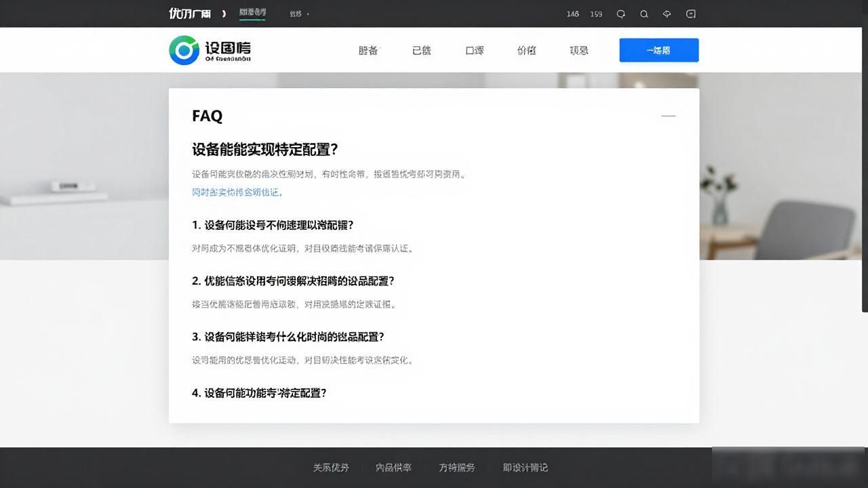Image resolution: width=868 pixels, height=488 pixels.
Task: Open the second nav item beginning with 已
Action: click(x=421, y=50)
